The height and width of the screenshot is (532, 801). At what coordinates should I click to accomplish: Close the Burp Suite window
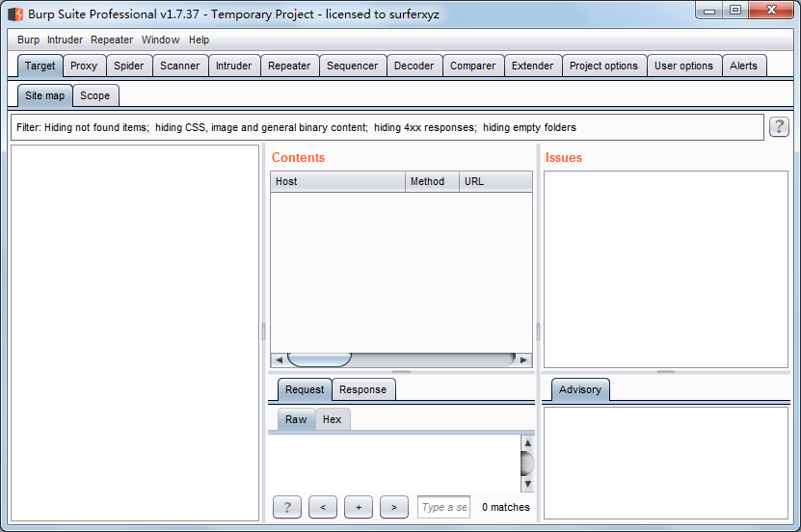click(771, 11)
